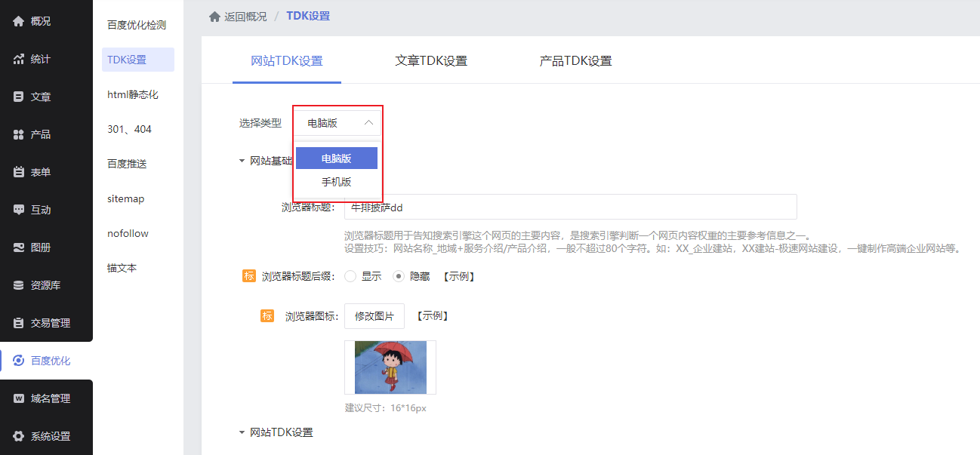The height and width of the screenshot is (455, 980).
Task: Open 产品 via its grid icon
Action: [19, 134]
